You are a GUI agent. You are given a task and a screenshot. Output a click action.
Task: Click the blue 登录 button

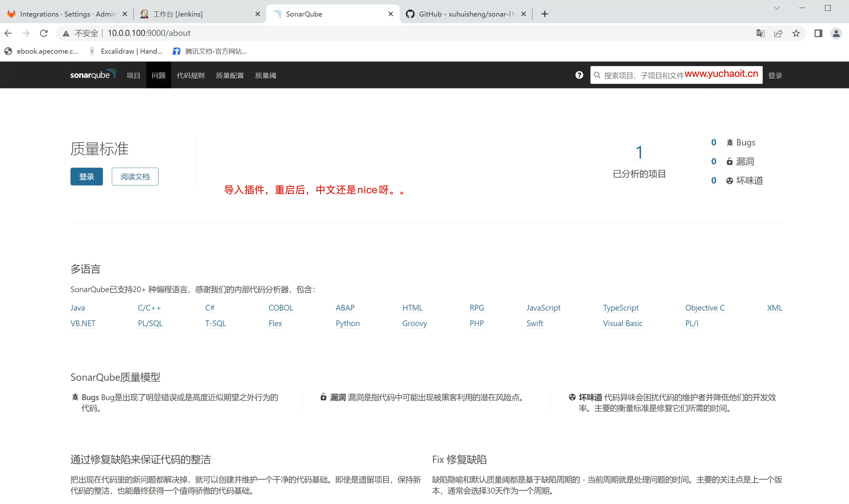pyautogui.click(x=86, y=177)
